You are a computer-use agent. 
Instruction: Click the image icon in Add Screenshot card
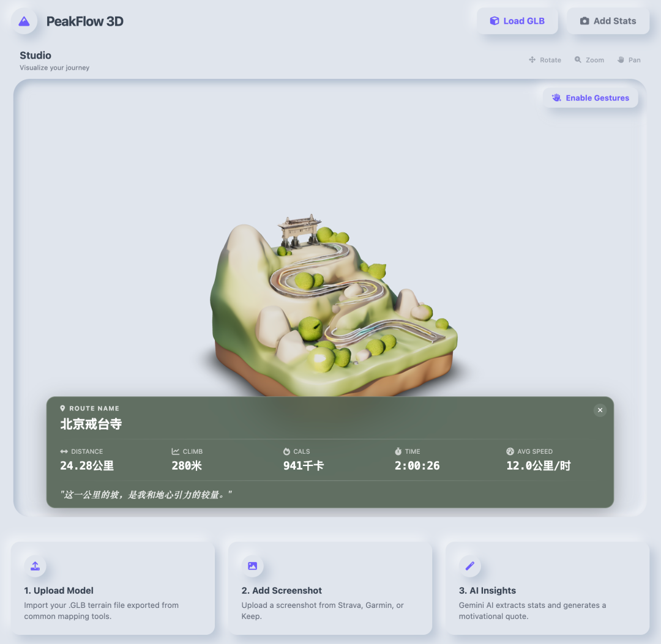[x=252, y=566]
